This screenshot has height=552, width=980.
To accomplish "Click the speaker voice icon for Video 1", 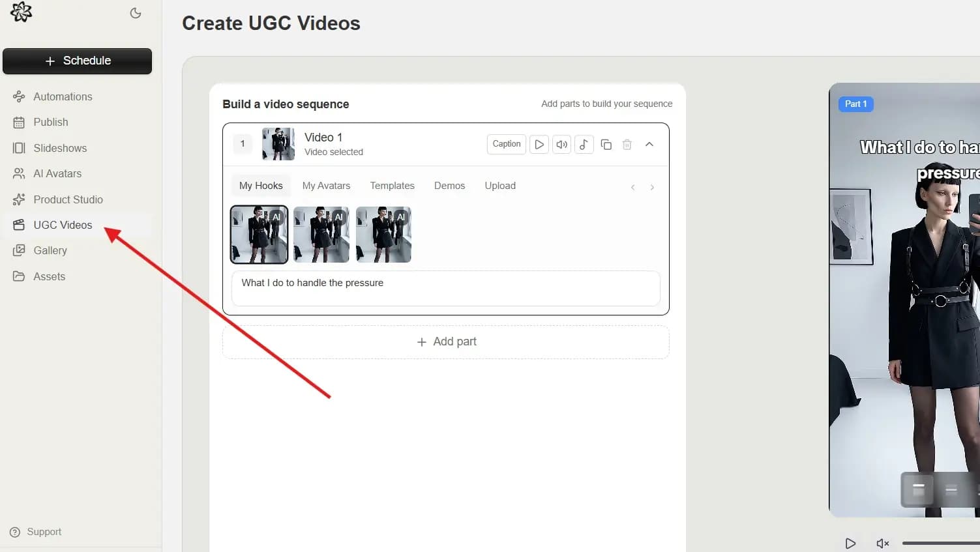I will click(561, 145).
